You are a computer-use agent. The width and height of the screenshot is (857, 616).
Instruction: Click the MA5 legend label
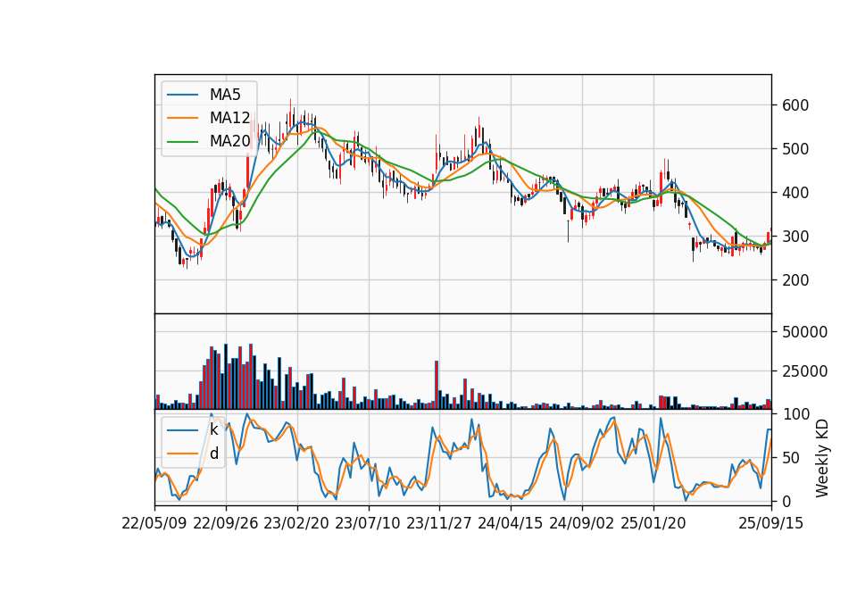tap(225, 95)
